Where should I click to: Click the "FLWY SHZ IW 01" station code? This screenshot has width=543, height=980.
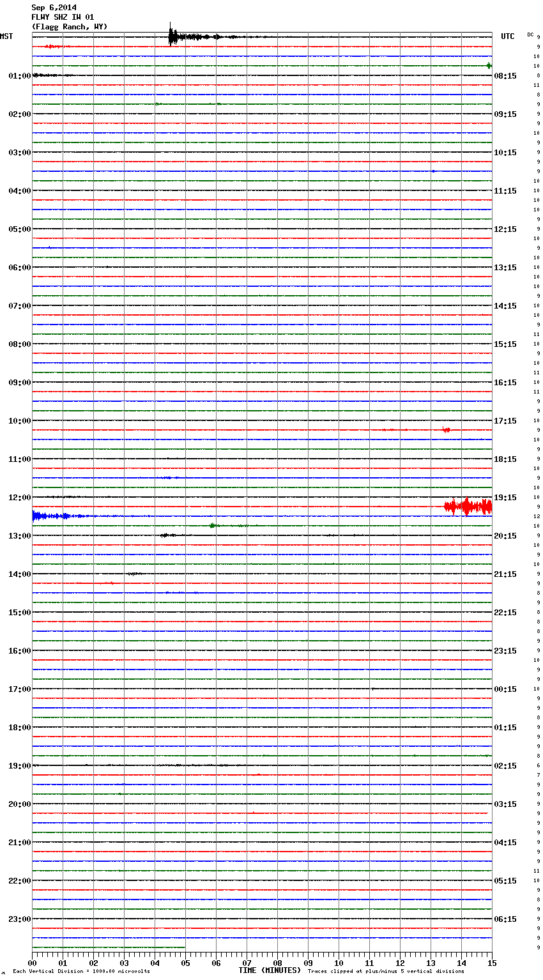tap(63, 17)
